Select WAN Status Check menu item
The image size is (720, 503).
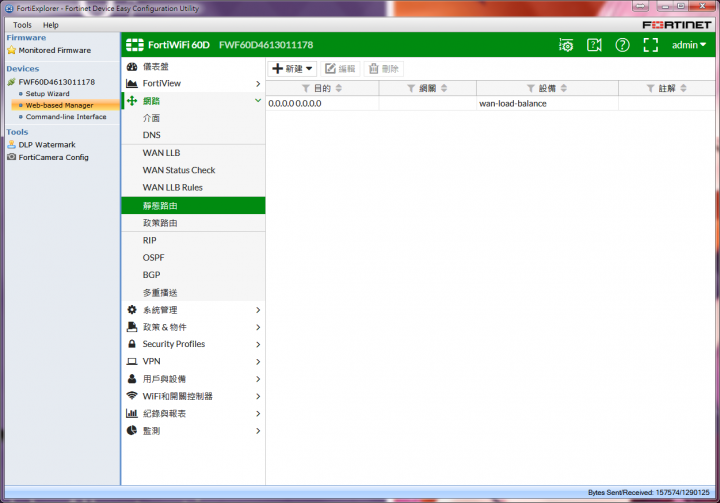coord(193,170)
